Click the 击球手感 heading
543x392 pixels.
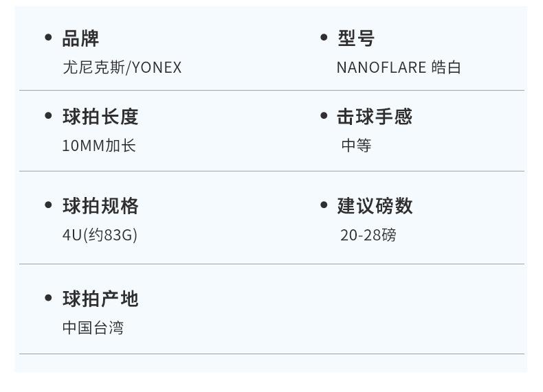[x=375, y=117]
